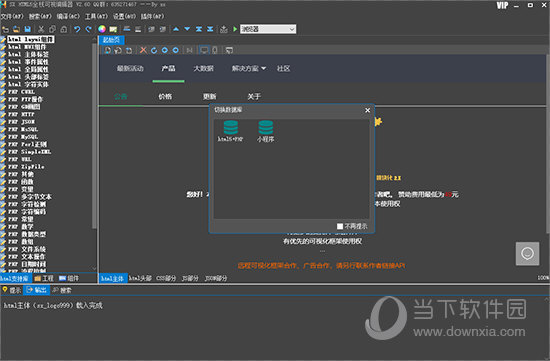Open the 文件 menu
This screenshot has height=361, width=550.
pos(12,16)
